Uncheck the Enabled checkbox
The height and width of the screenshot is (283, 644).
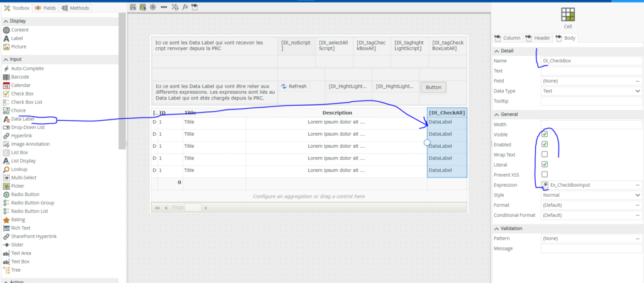pyautogui.click(x=545, y=145)
